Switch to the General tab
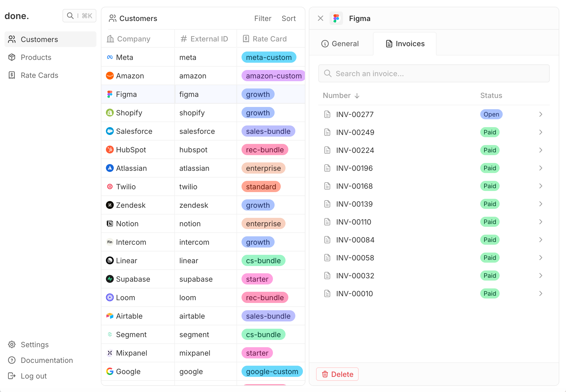The width and height of the screenshot is (566, 392). click(340, 44)
